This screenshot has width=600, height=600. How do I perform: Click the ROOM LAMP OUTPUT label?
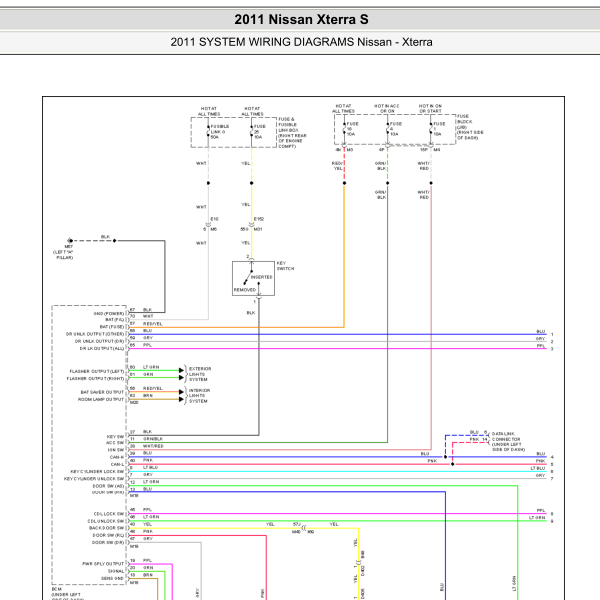point(101,399)
